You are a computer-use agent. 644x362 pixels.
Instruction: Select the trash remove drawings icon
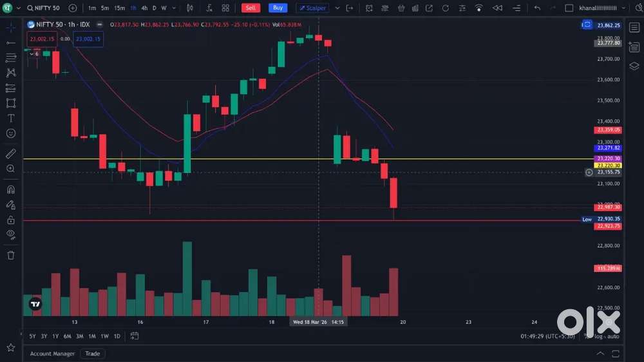[x=11, y=255]
